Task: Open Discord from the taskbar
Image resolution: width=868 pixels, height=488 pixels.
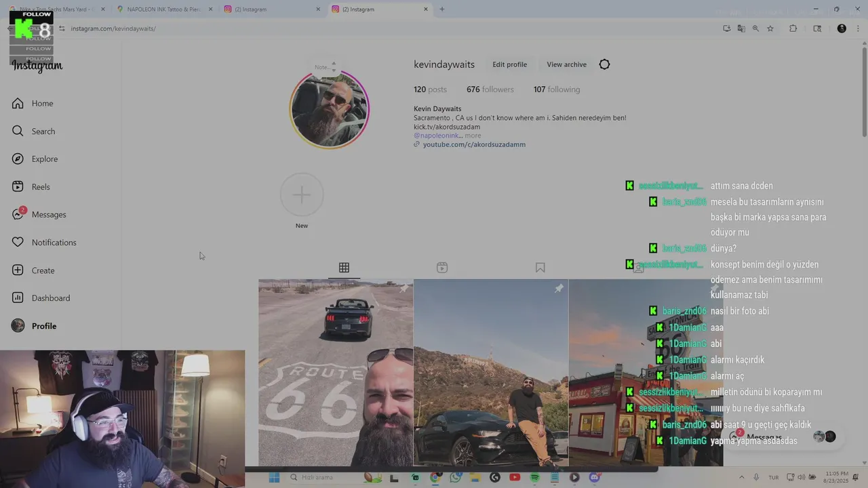Action: tap(595, 477)
